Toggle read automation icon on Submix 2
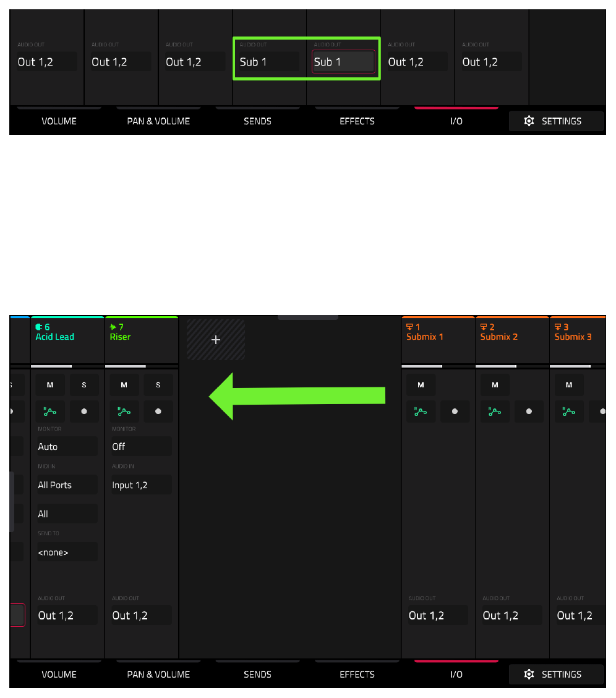Viewport: 616px width, 698px height. [x=495, y=411]
